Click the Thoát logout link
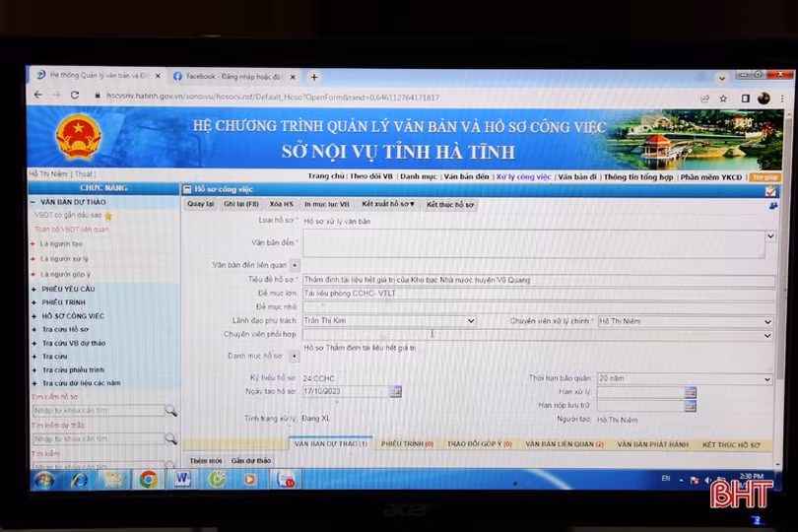This screenshot has width=798, height=532. point(84,174)
